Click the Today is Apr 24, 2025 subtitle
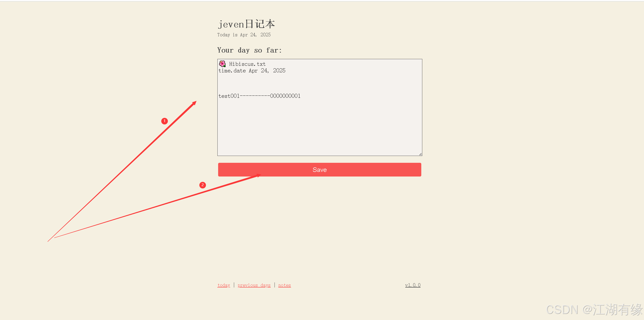The width and height of the screenshot is (644, 320). pos(244,35)
